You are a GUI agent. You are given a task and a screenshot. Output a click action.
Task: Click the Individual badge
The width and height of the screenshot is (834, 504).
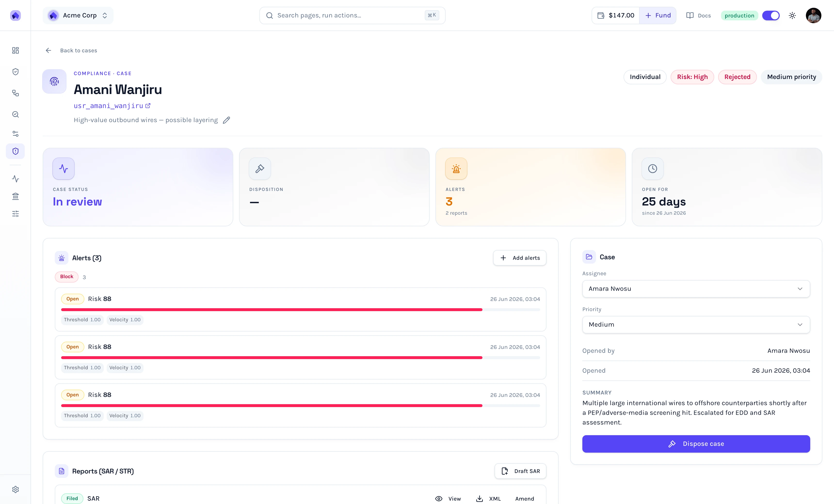tap(645, 77)
